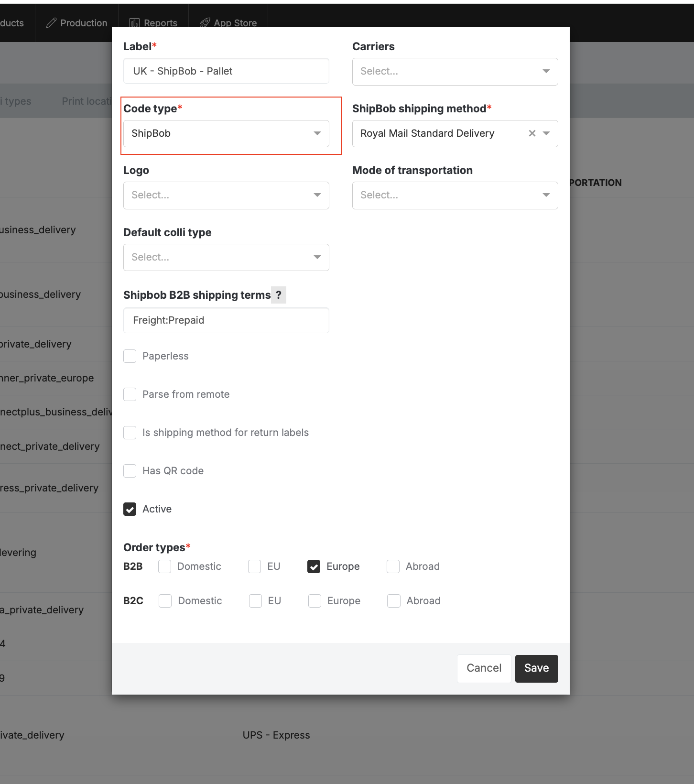Click the Label input field
Screen dimensions: 694x784
tap(226, 71)
